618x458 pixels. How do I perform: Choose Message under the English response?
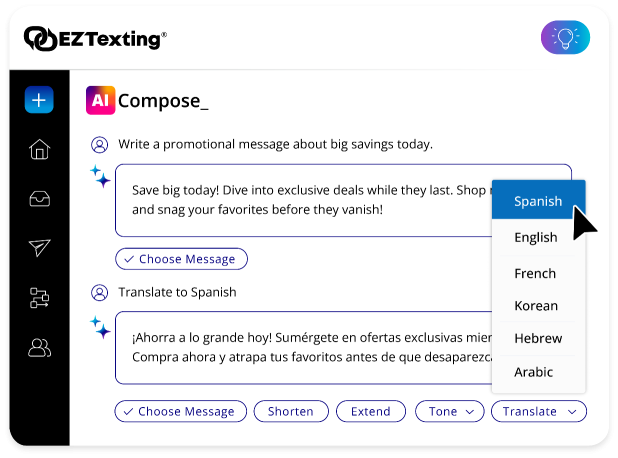tap(181, 259)
